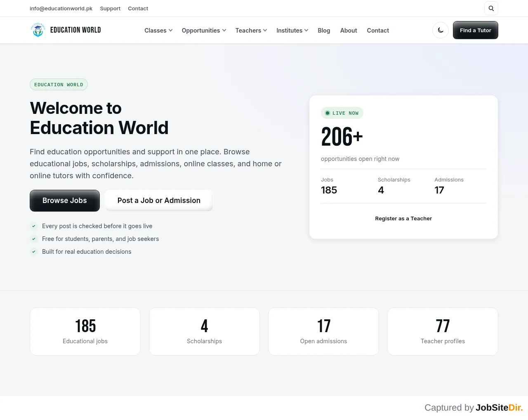The image size is (528, 420).
Task: Expand the Teachers dropdown menu
Action: pos(251,31)
